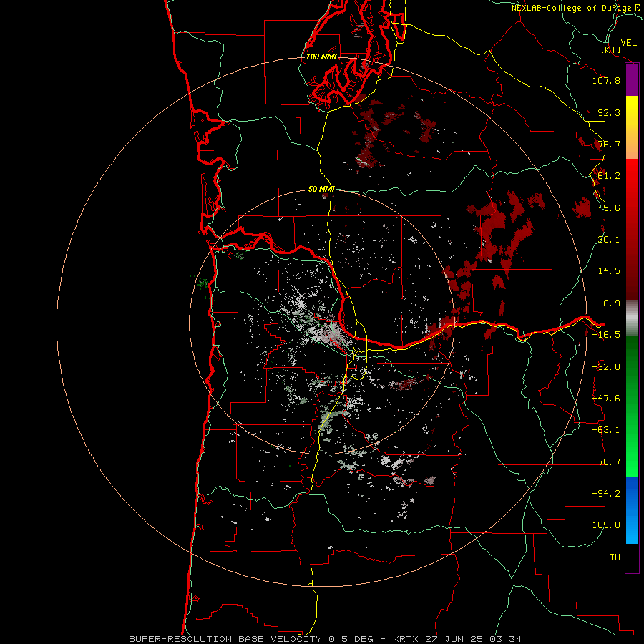The image size is (644, 644).
Task: Click the purple segment of the color bar
Action: [632, 79]
